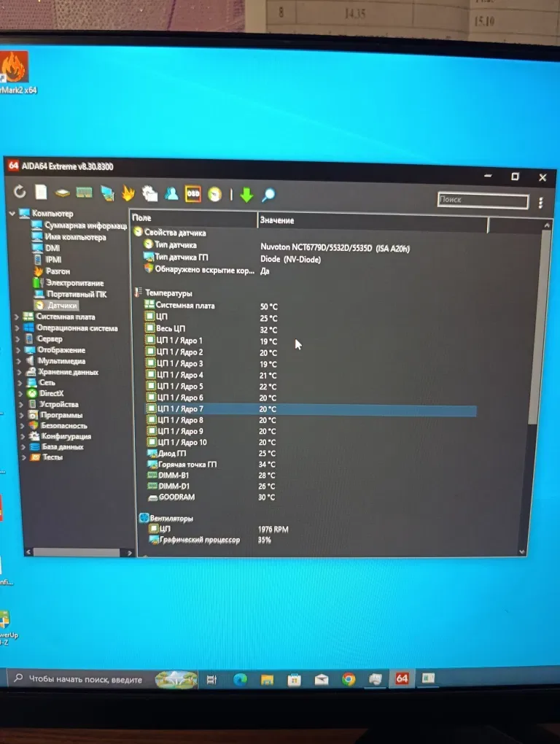Click the Refresh toolbar icon

[20, 192]
